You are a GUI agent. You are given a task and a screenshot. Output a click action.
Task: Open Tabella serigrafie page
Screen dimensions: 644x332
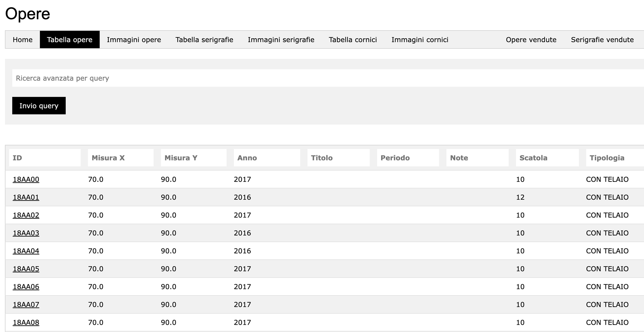(x=204, y=40)
